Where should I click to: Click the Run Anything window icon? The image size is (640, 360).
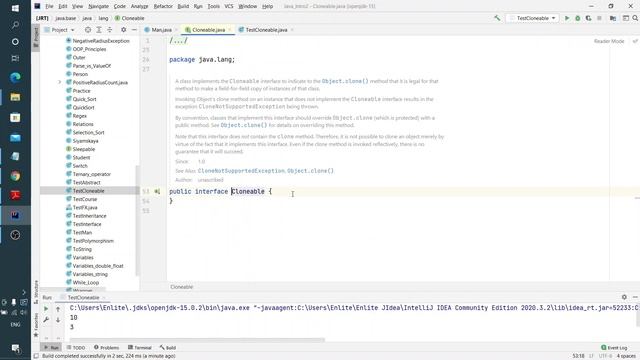(625, 18)
